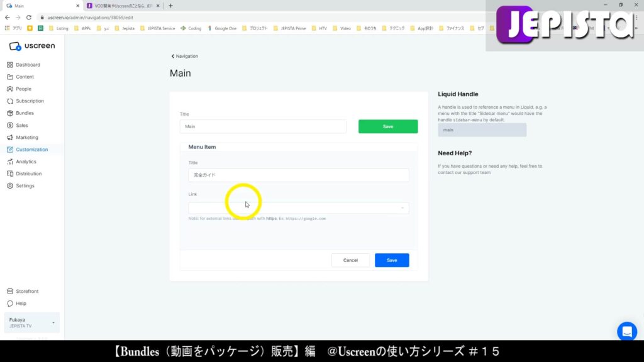
Task: Click the uscreen logo
Action: [x=32, y=46]
